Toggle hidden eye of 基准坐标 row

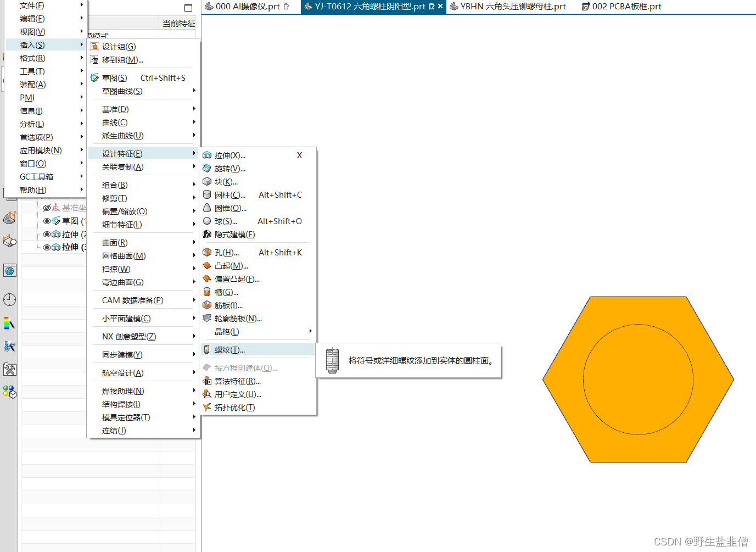[47, 208]
